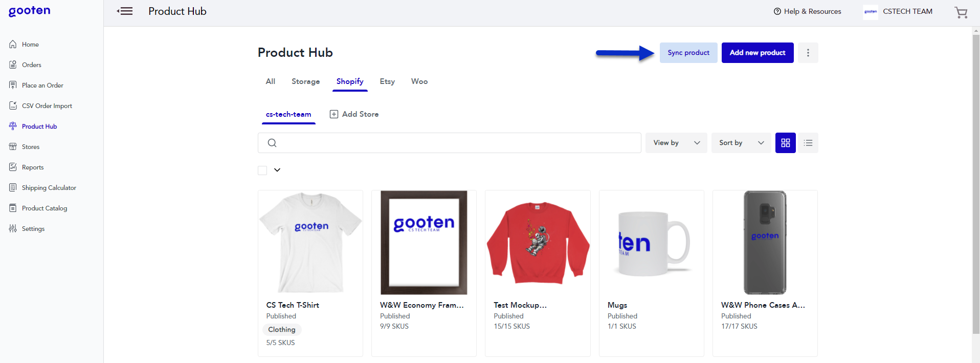Viewport: 980px width, 363px height.
Task: Open Settings in sidebar
Action: point(33,229)
